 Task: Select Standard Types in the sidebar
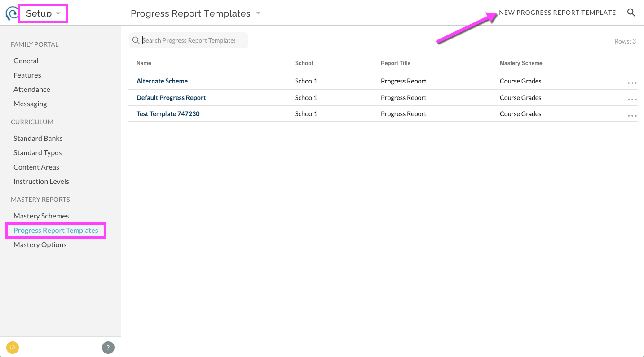(x=38, y=152)
